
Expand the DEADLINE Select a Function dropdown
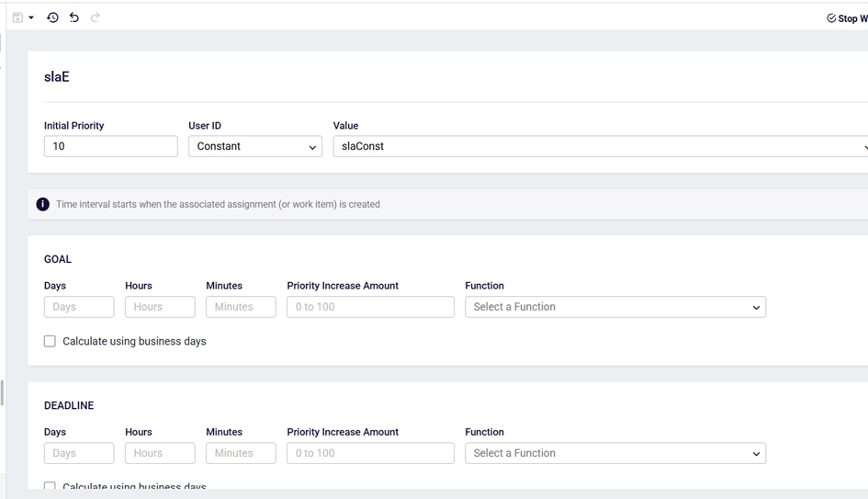[x=614, y=453]
